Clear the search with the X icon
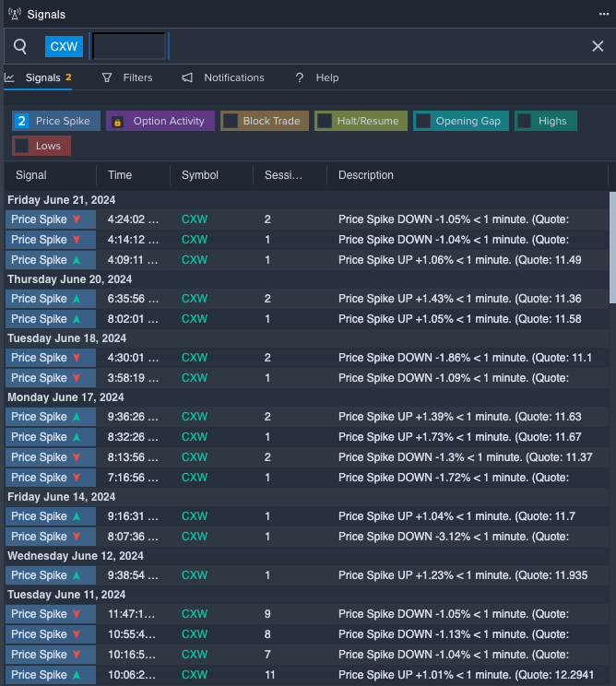This screenshot has width=616, height=686. coord(598,46)
